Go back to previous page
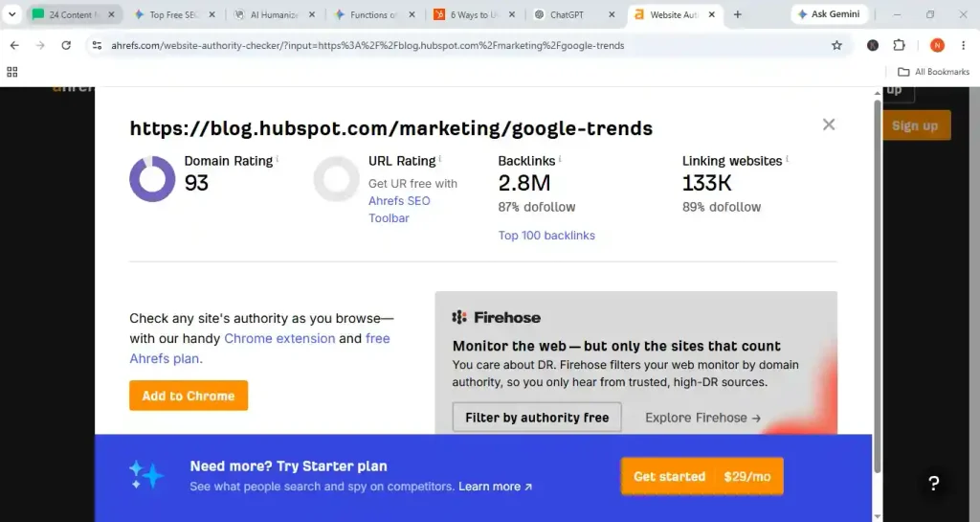 [15, 45]
